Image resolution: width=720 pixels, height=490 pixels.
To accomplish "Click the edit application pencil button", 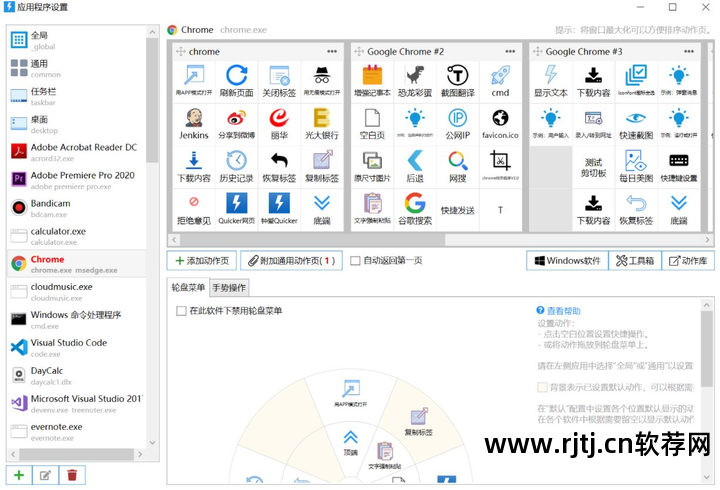I will tap(45, 475).
